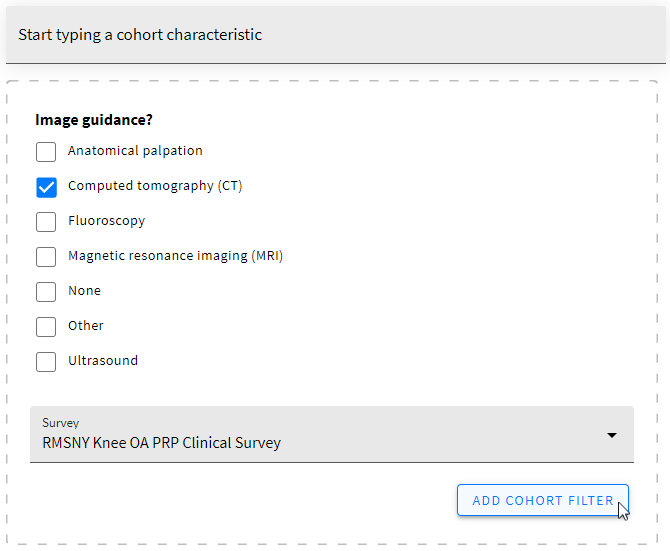Screen dimensions: 670x551
Task: Click the Magnetic resonance imaging (MRI) label
Action: (175, 256)
